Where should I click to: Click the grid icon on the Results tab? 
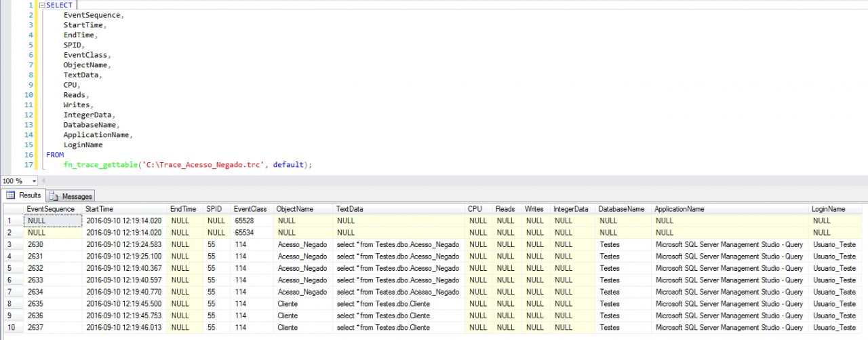point(10,195)
